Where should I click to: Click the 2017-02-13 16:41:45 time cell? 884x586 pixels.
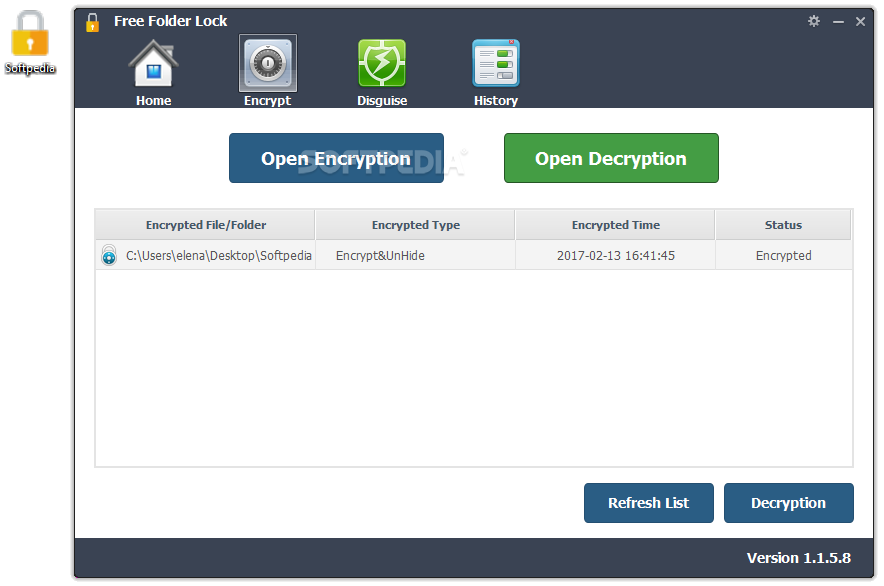pyautogui.click(x=616, y=255)
